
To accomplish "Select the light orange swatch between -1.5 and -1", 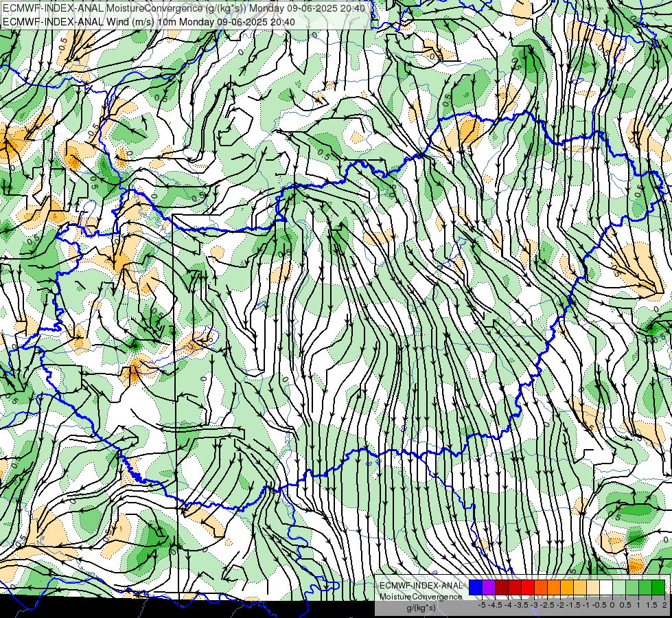I will click(580, 587).
